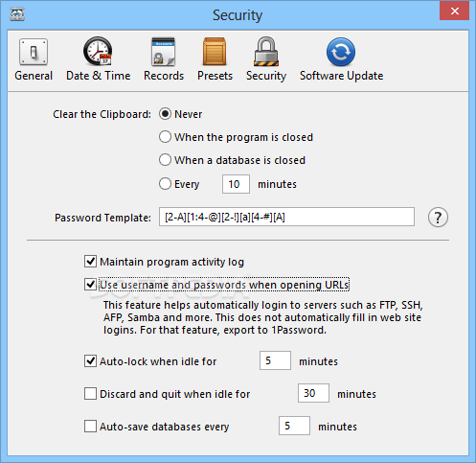This screenshot has width=476, height=463.
Task: Click the 'Security' window title text
Action: [x=238, y=15]
